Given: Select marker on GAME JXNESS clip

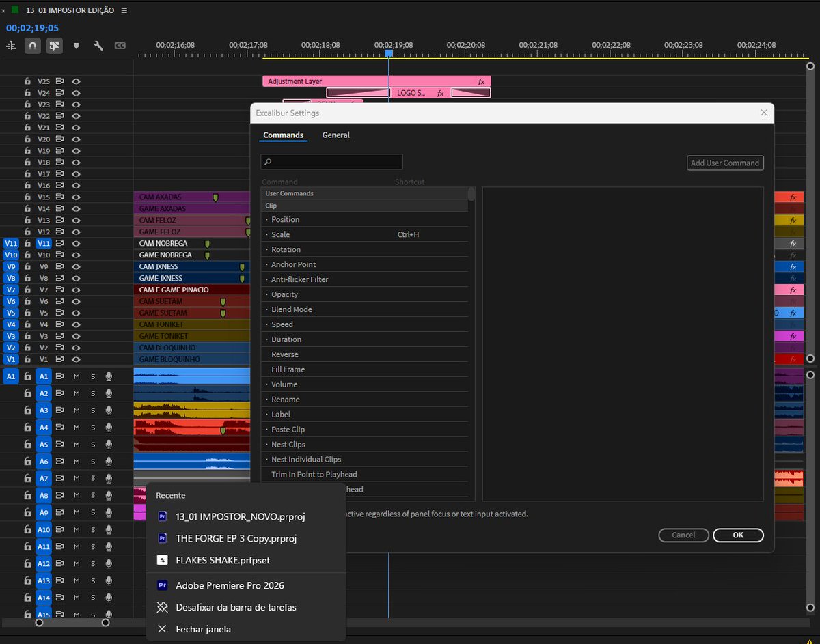Looking at the screenshot, I should [242, 279].
